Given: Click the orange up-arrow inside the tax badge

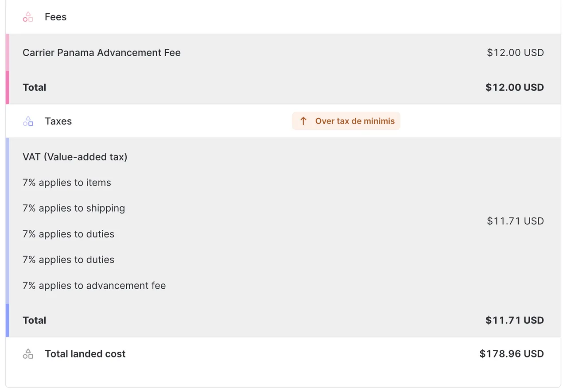Looking at the screenshot, I should [x=303, y=120].
